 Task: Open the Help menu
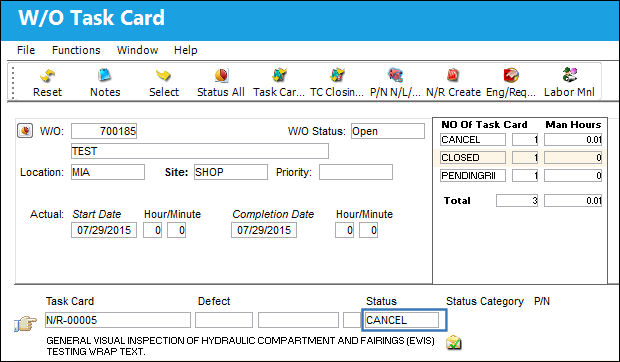click(x=185, y=50)
